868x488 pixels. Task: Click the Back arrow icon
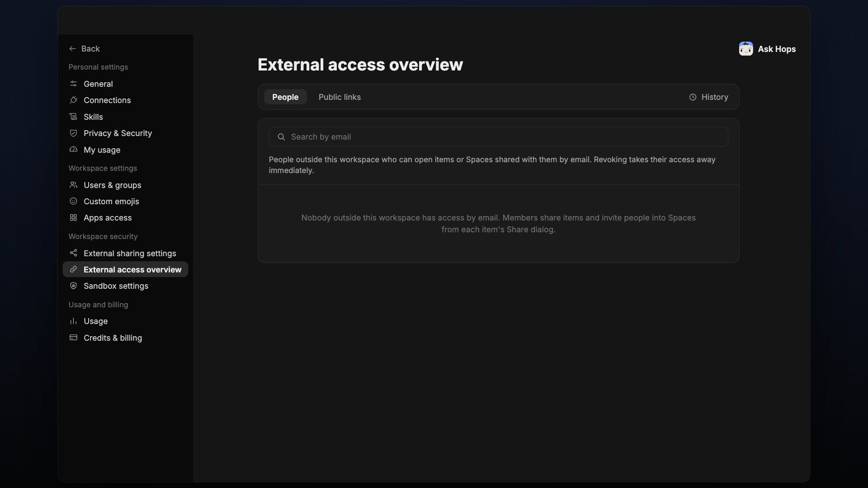72,49
